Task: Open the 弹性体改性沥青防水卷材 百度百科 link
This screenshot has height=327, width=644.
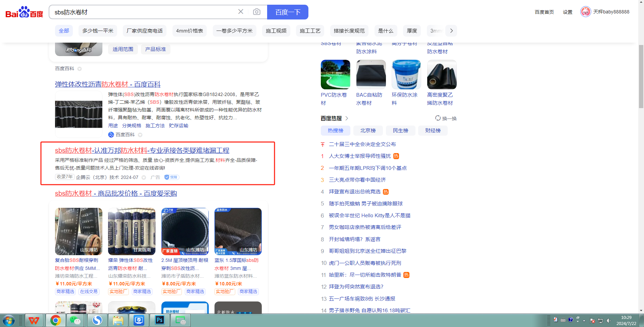Action: pos(108,84)
